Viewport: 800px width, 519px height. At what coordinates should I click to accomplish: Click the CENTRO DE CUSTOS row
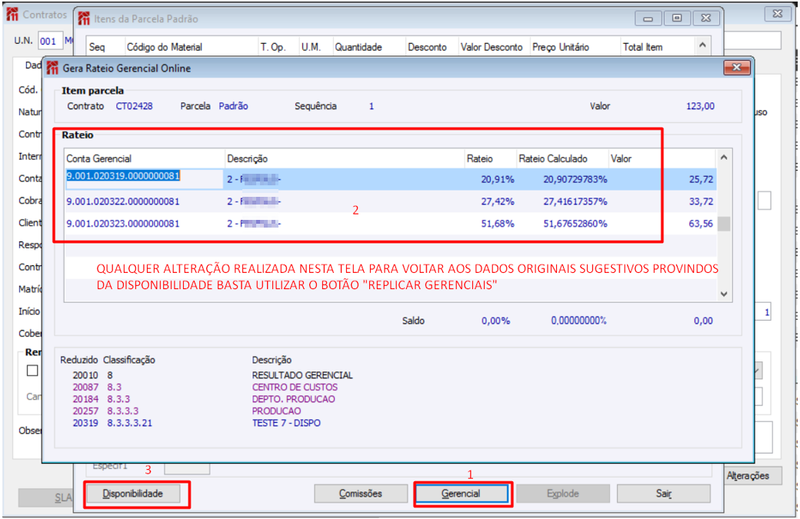[x=205, y=387]
